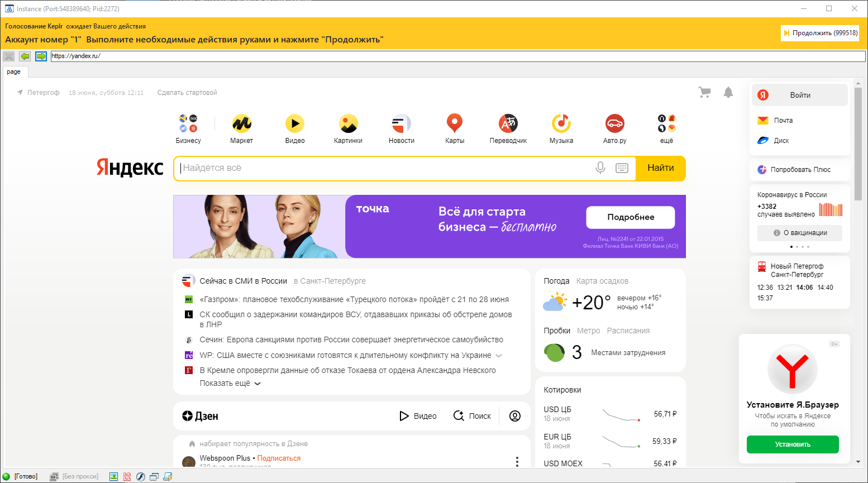The height and width of the screenshot is (483, 868).
Task: Click the Петергоф location arrow icon
Action: 20,93
